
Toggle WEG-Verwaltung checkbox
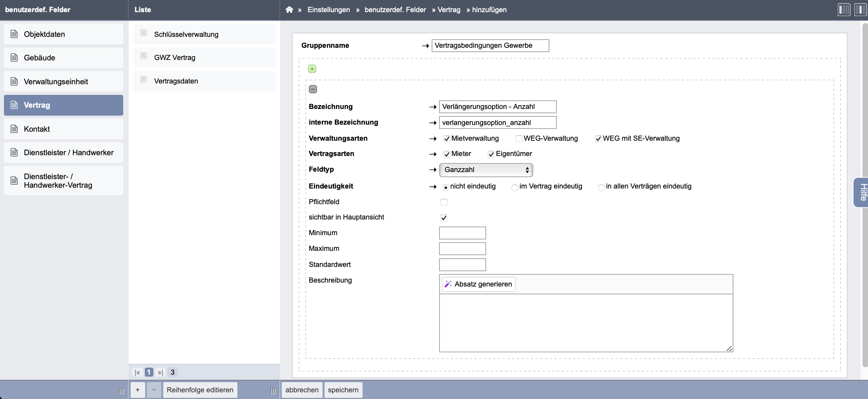click(519, 139)
